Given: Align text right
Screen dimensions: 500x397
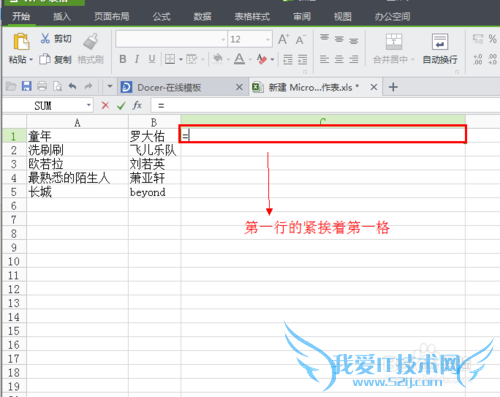Looking at the screenshot, I should [x=354, y=59].
